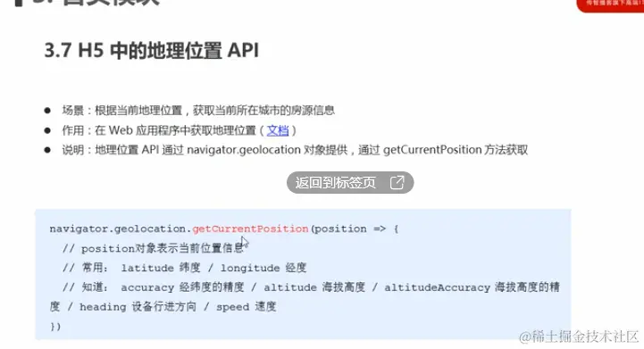The width and height of the screenshot is (644, 349).
Task: Click navigator.geolocation in the code block
Action: pyautogui.click(x=118, y=229)
